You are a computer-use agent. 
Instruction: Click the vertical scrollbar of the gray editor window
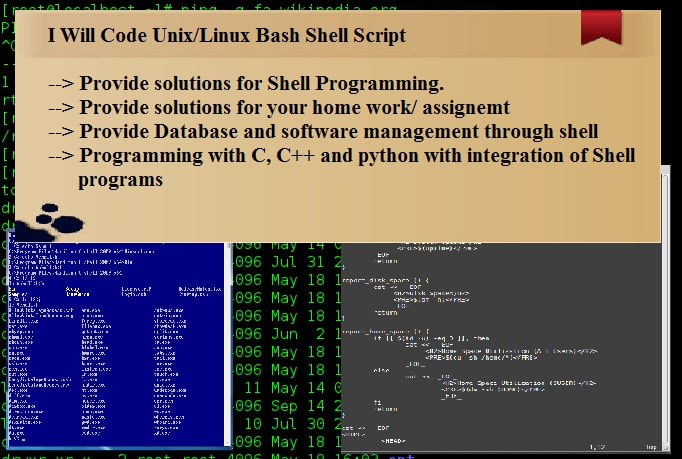tap(665, 309)
